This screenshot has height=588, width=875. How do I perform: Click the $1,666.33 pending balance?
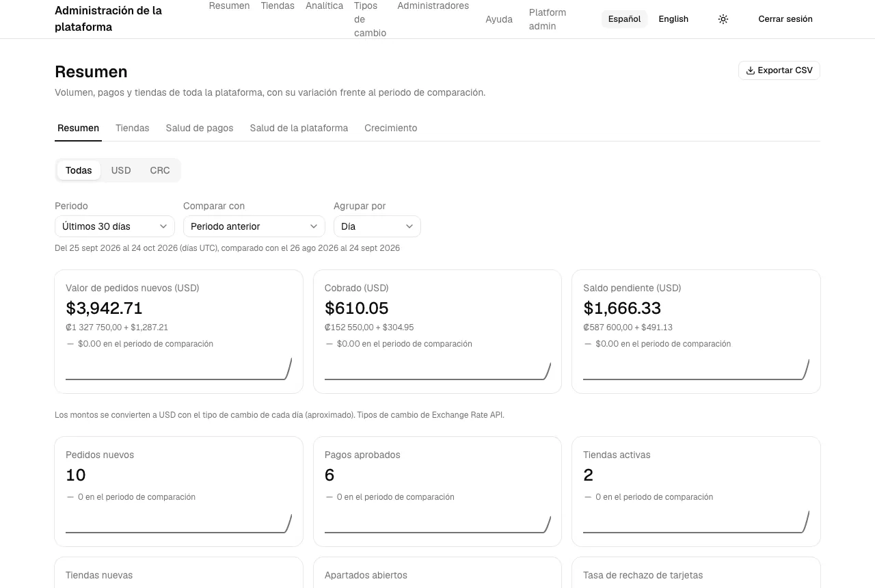click(x=622, y=308)
